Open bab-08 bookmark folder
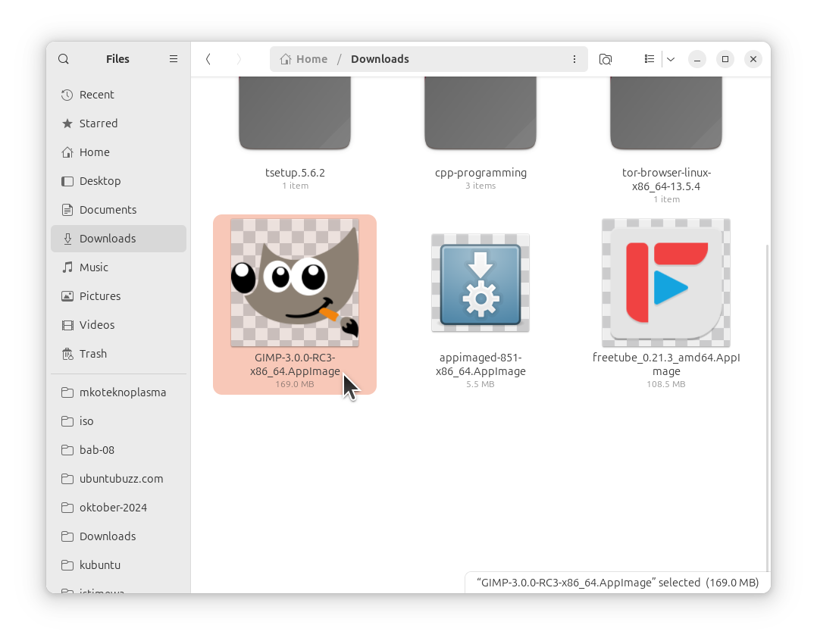 click(118, 449)
